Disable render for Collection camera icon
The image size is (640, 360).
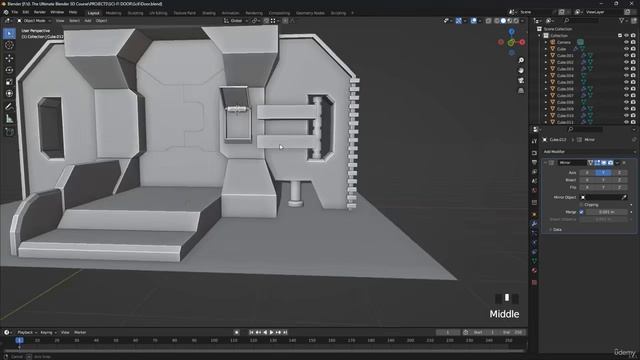coord(633,36)
